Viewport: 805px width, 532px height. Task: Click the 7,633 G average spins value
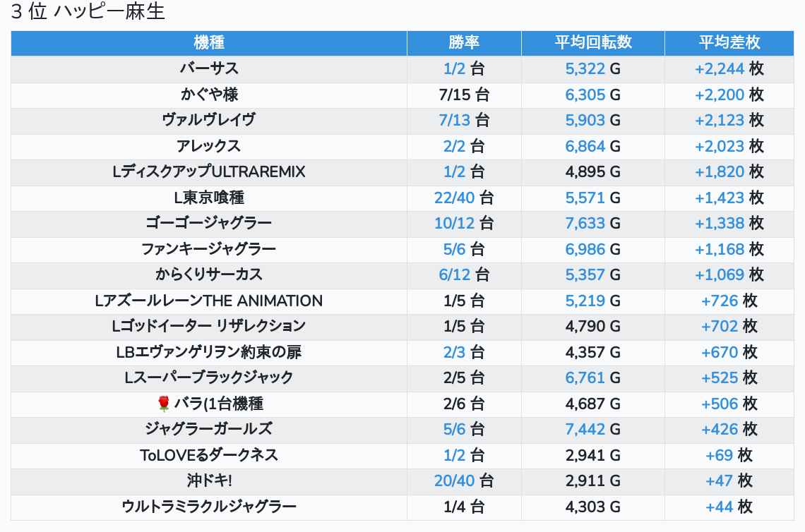[x=593, y=223]
